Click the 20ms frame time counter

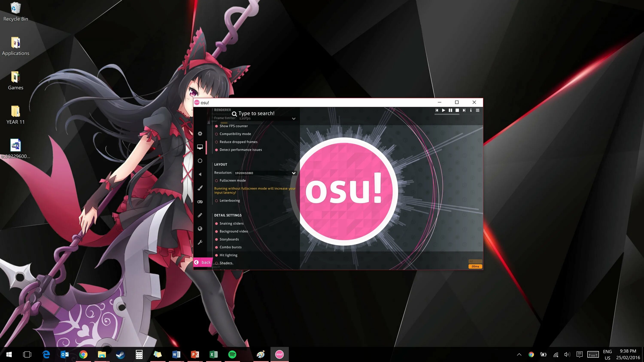click(x=475, y=266)
